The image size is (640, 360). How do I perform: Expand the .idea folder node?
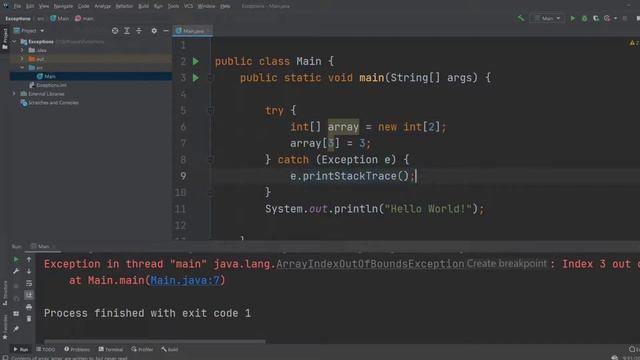click(x=22, y=50)
